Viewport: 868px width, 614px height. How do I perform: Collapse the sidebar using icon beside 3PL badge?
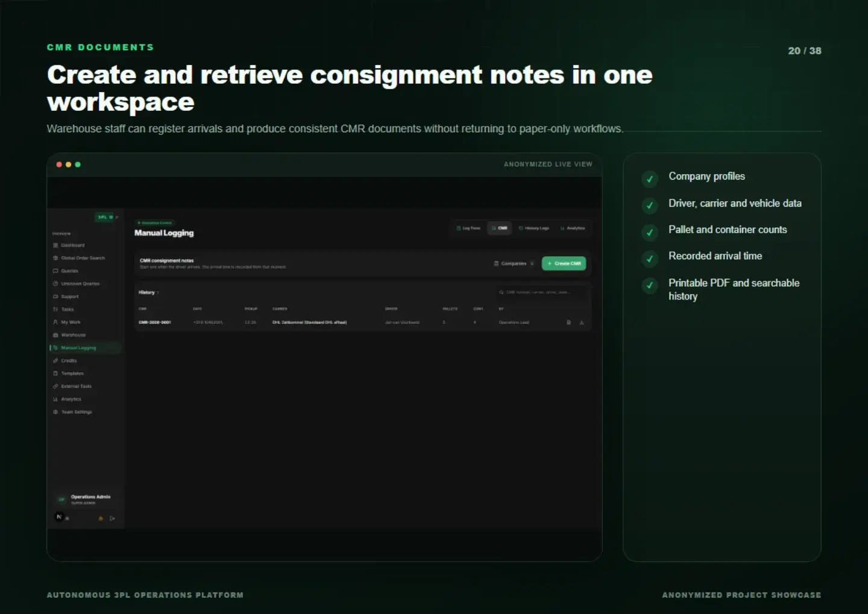[117, 217]
